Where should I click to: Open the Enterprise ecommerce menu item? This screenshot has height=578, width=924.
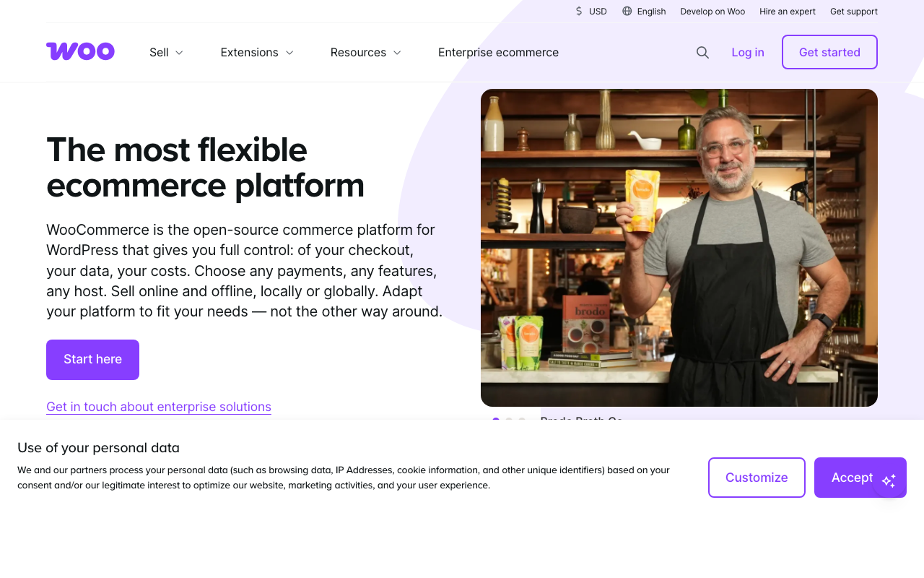click(498, 52)
